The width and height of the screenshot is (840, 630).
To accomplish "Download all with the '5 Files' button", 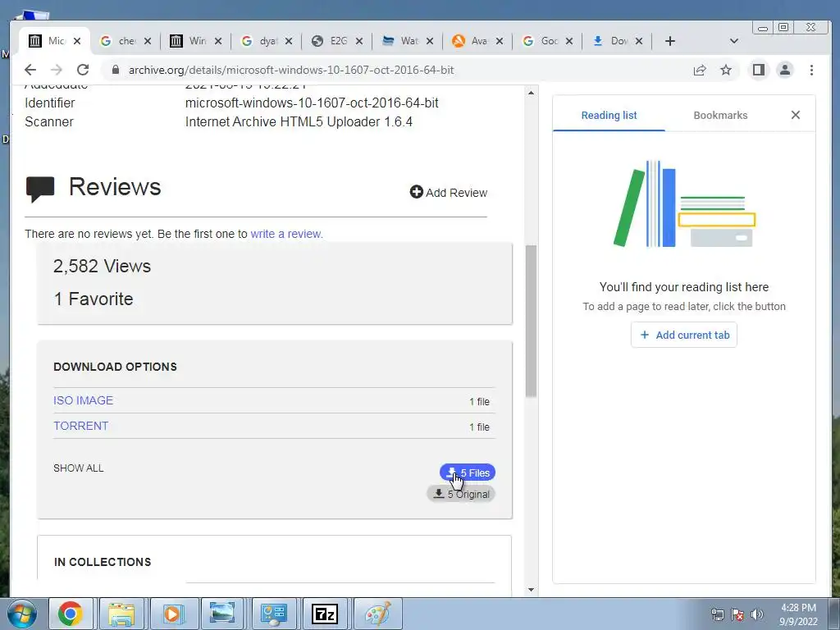I will (467, 472).
